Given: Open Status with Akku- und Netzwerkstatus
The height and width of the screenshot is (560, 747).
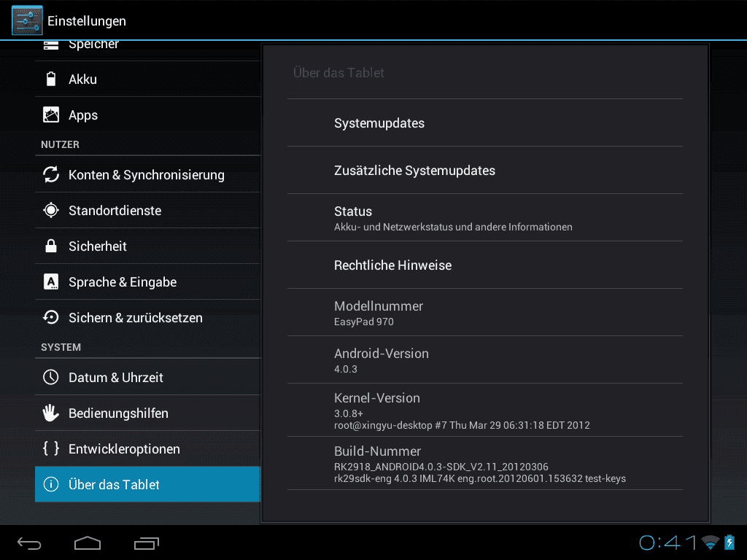Looking at the screenshot, I should [485, 217].
